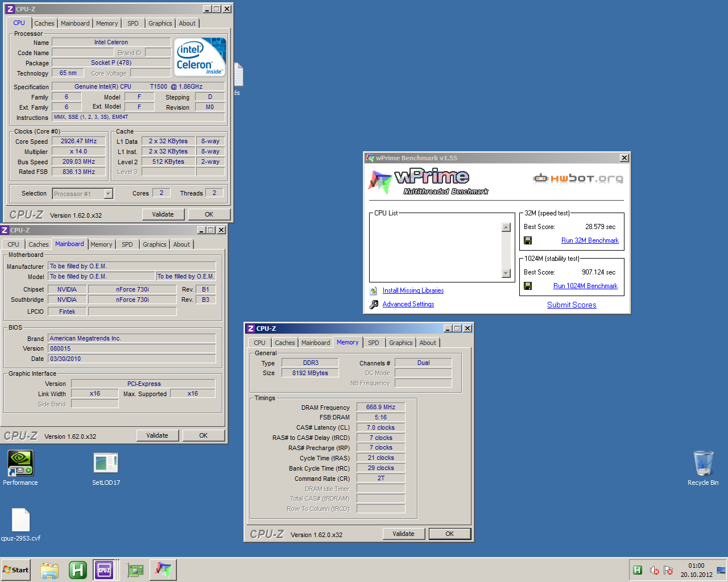
Task: Open About tab in Memory CPU-Z window
Action: click(428, 343)
